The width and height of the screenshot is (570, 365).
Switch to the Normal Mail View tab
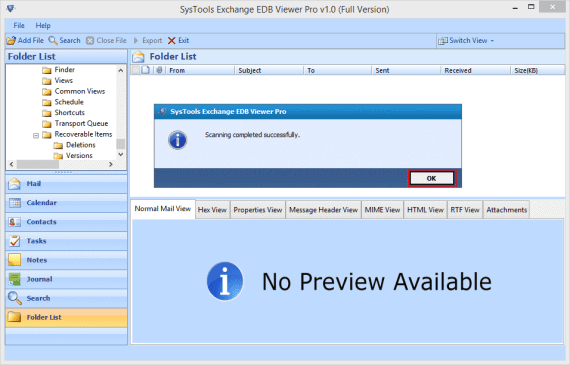click(163, 209)
